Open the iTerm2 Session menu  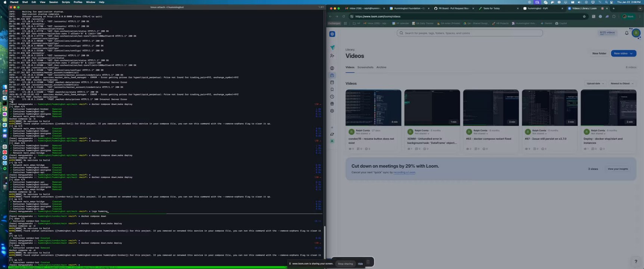tap(53, 2)
